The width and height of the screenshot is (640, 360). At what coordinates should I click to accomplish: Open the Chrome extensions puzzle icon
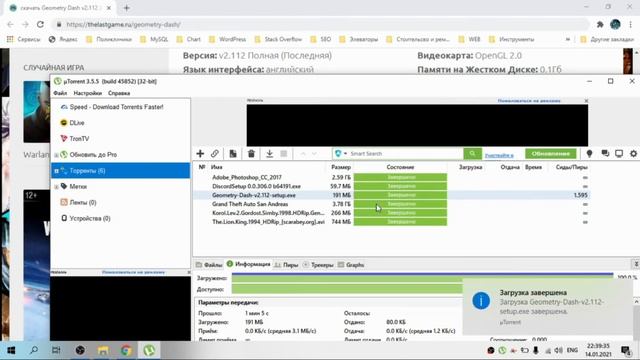click(x=600, y=24)
